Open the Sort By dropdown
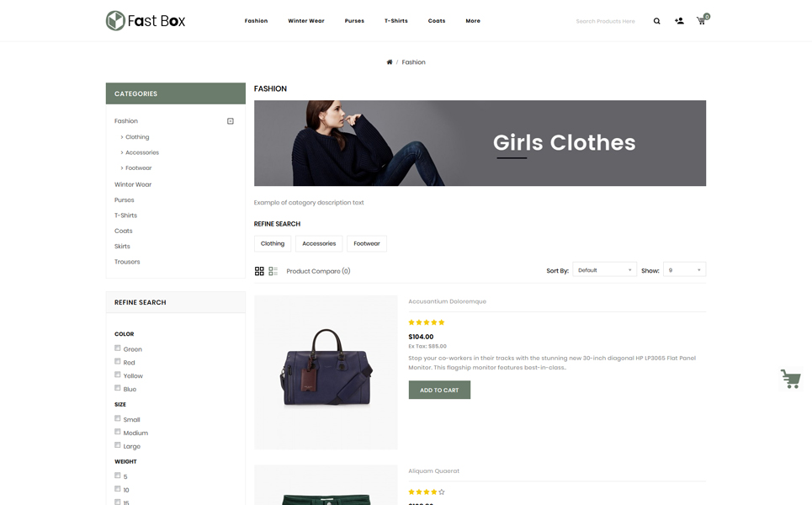 pyautogui.click(x=604, y=270)
